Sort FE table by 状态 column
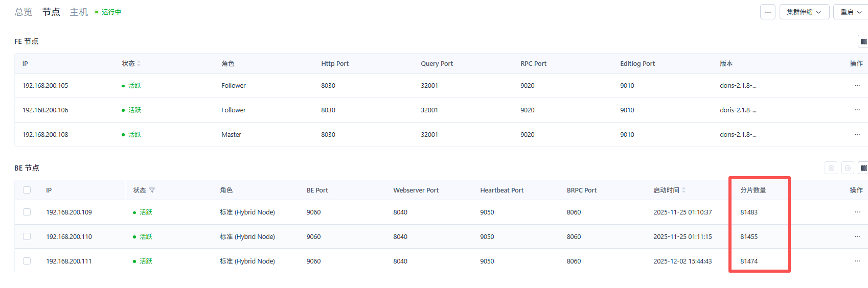Screen dimensions: 868x288 (x=139, y=64)
